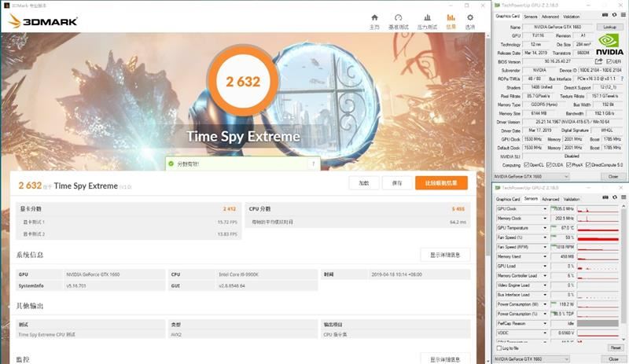Toggle the OpenCL checkbox
The height and width of the screenshot is (364, 629).
pos(526,165)
